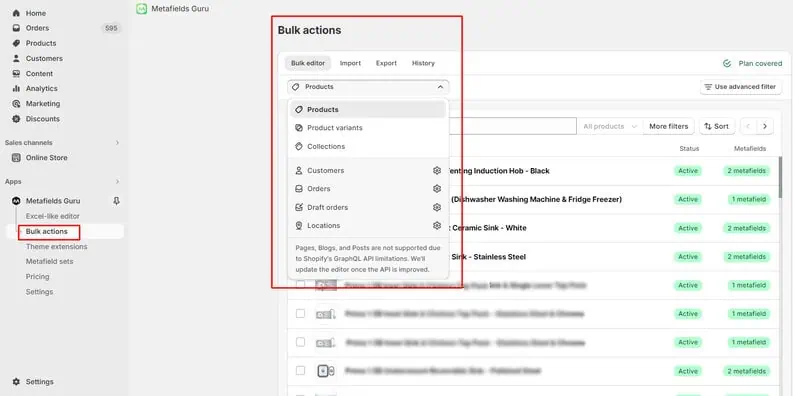Expand the Apps section chevron
Image resolution: width=793 pixels, height=396 pixels.
[x=117, y=182]
